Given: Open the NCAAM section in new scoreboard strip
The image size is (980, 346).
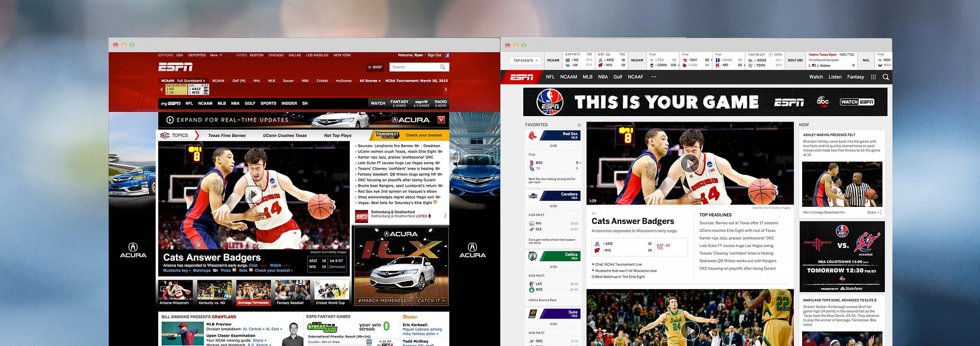Looking at the screenshot, I should [553, 60].
